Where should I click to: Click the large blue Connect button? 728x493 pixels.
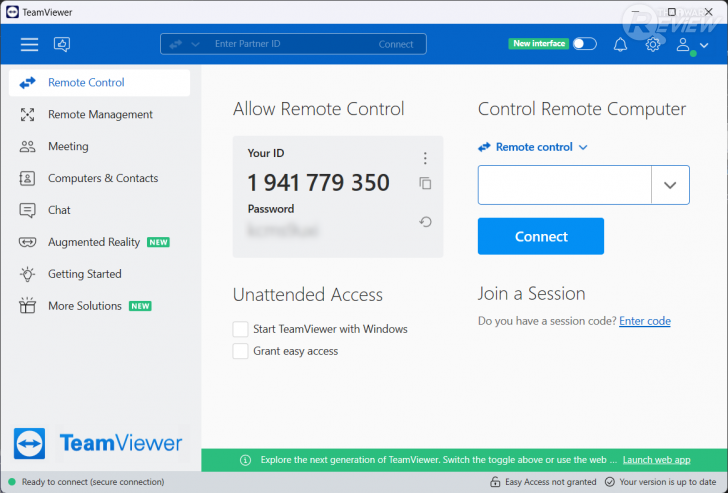[541, 236]
